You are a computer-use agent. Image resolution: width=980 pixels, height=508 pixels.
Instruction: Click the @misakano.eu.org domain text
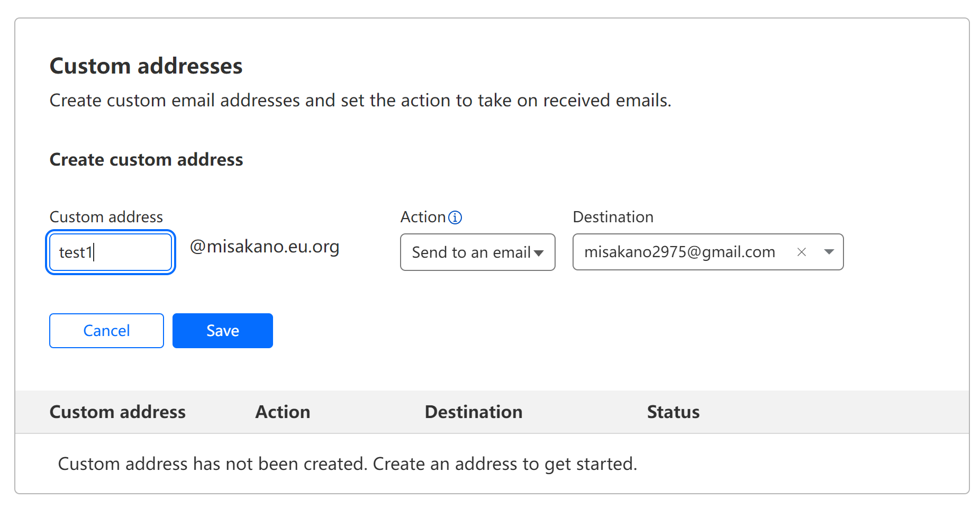point(265,247)
